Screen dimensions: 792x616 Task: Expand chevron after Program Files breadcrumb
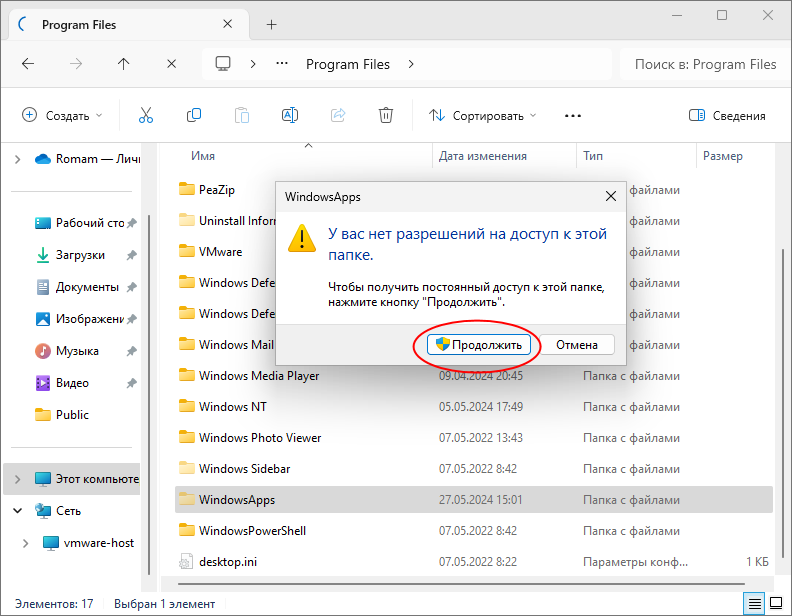pyautogui.click(x=411, y=64)
